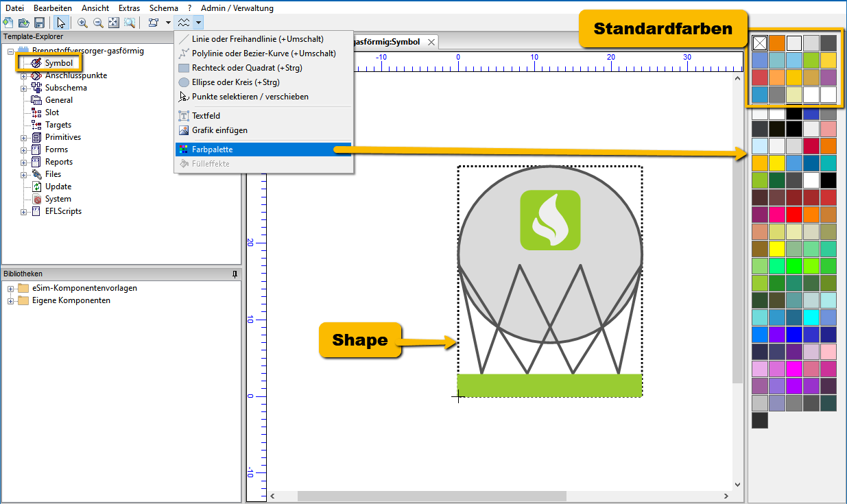847x504 pixels.
Task: Select the green flame graphic on canvas
Action: click(550, 220)
